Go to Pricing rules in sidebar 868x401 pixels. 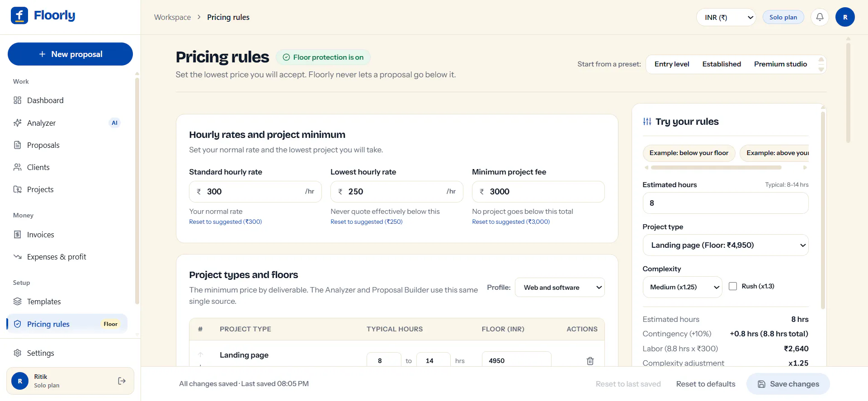tap(67, 324)
